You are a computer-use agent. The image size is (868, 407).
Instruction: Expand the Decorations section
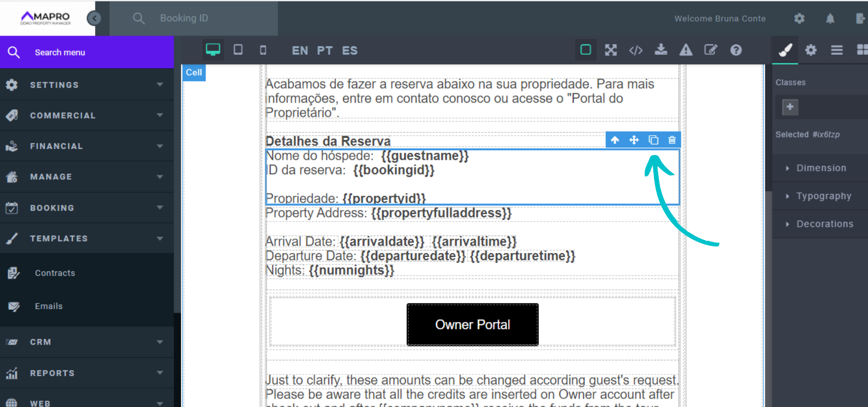coord(824,224)
